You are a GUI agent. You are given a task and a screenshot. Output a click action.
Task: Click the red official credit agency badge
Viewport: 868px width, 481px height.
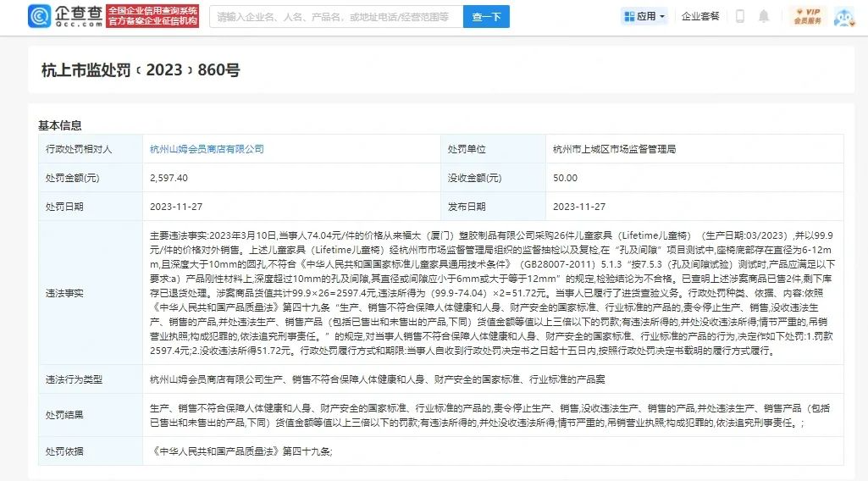point(153,16)
